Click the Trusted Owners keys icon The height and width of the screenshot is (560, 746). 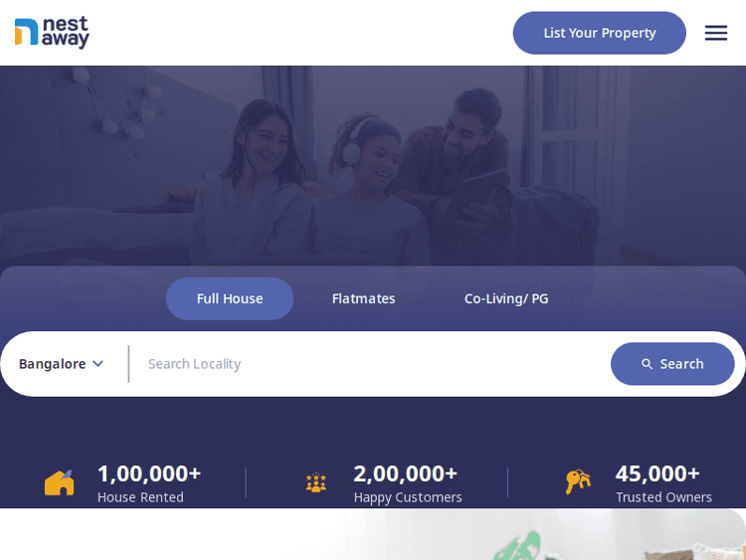[578, 481]
